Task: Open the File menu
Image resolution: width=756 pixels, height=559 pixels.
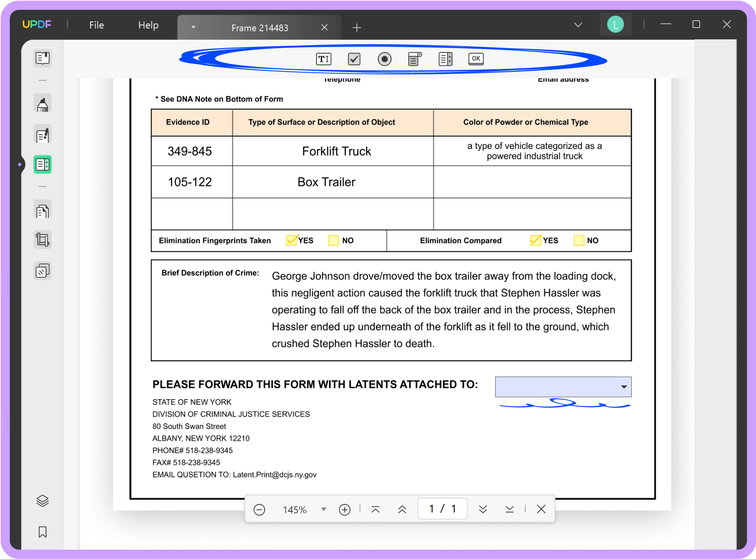Action: 96,25
